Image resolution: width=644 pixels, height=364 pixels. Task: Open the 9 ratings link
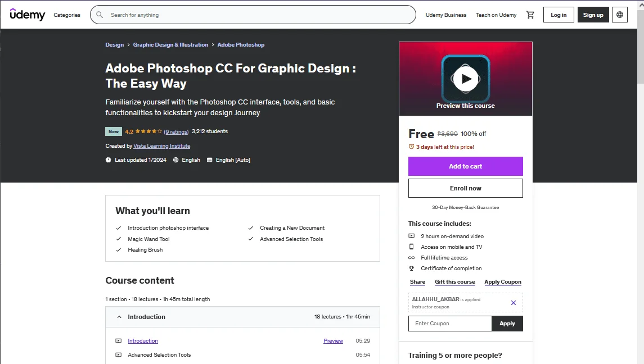pos(176,132)
